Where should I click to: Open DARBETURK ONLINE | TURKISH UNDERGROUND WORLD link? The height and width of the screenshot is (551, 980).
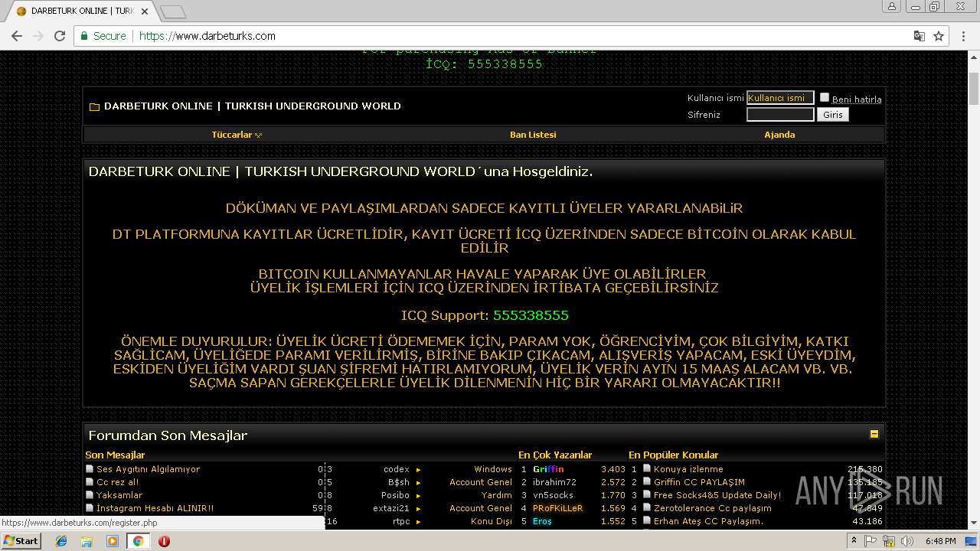click(253, 106)
